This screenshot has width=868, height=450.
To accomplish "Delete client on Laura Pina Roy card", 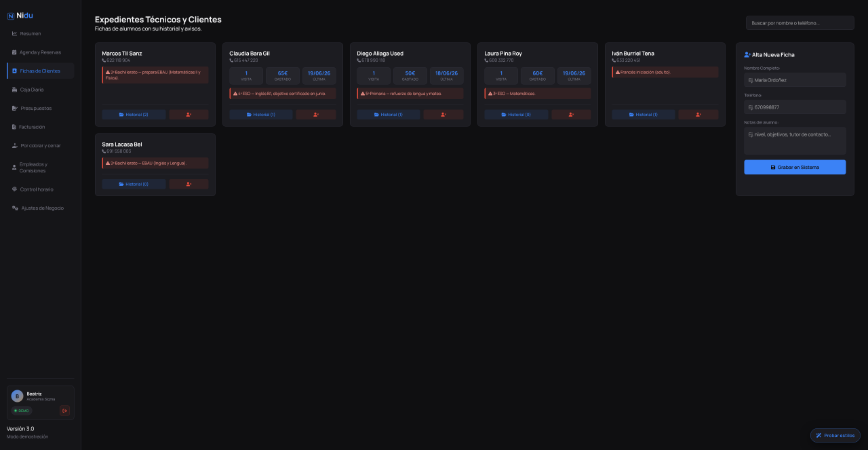I will tap(571, 115).
